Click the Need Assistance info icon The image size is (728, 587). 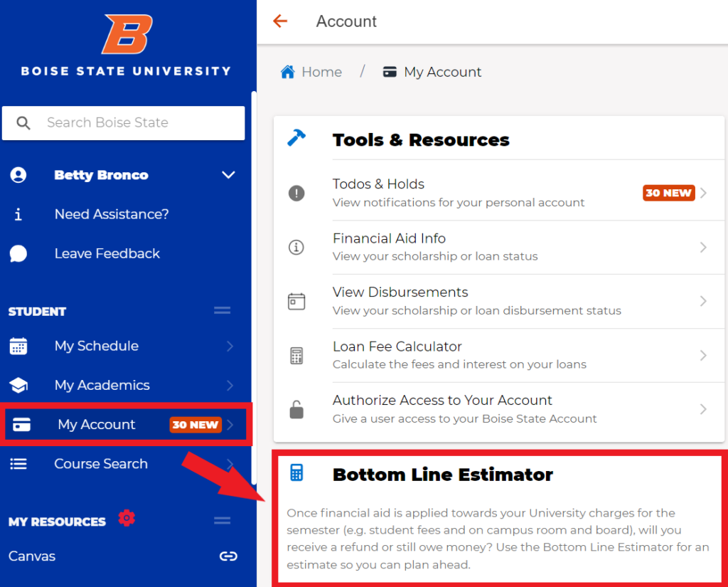click(18, 214)
